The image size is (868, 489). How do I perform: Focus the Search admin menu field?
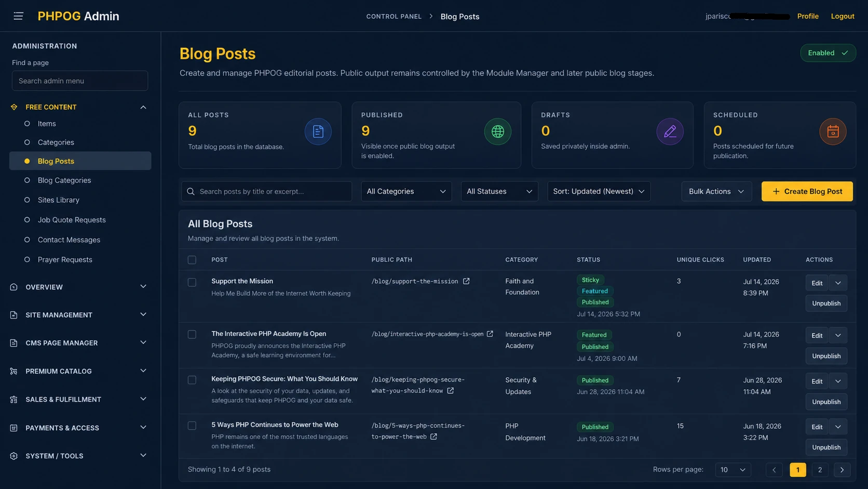pyautogui.click(x=80, y=81)
